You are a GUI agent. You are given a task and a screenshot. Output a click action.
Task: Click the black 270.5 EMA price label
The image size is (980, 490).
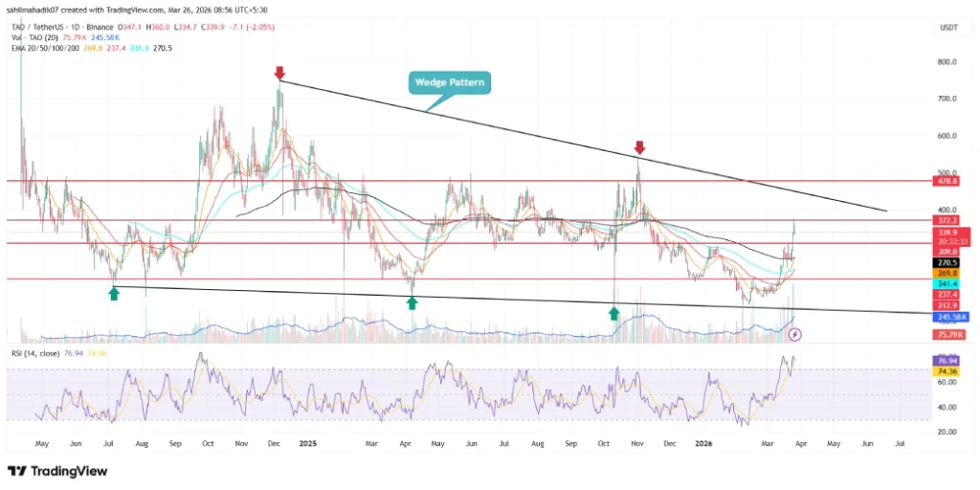click(x=948, y=261)
